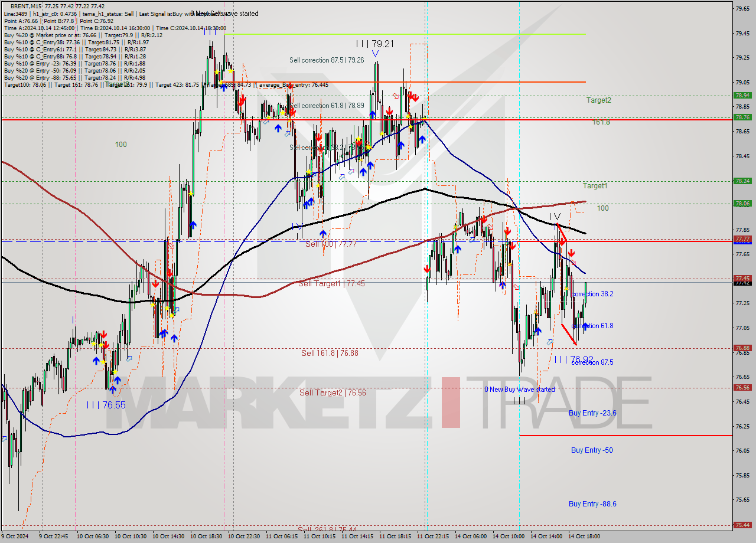Click the 76.05 price axis tick
The width and height of the screenshot is (756, 543).
coord(742,450)
